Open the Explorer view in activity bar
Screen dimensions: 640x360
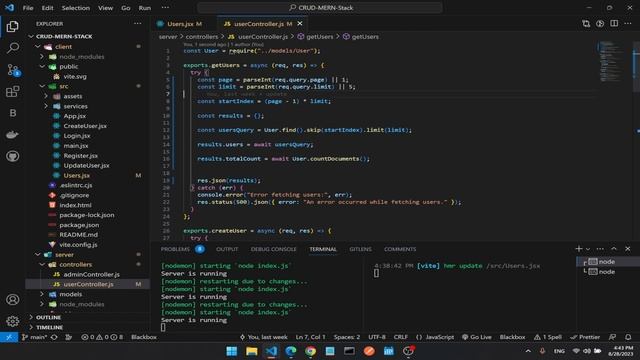(12, 27)
